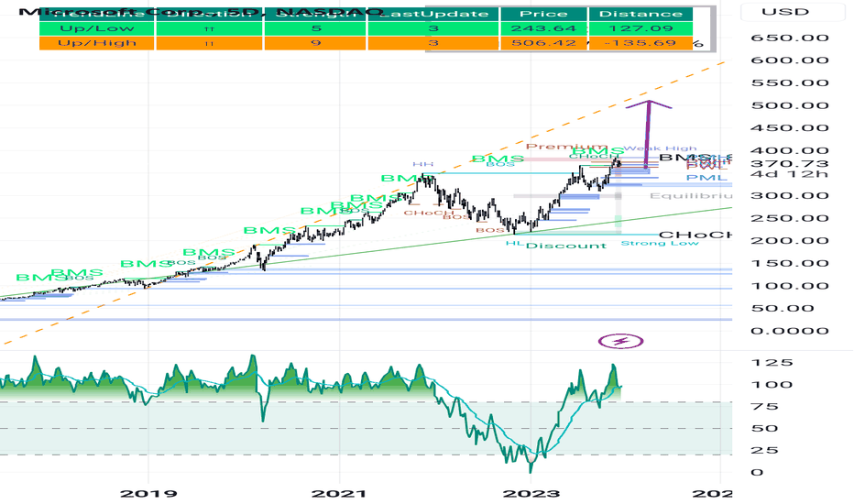Select the Up/Low trendline row label
Screen dimensions: 854x504
click(97, 28)
